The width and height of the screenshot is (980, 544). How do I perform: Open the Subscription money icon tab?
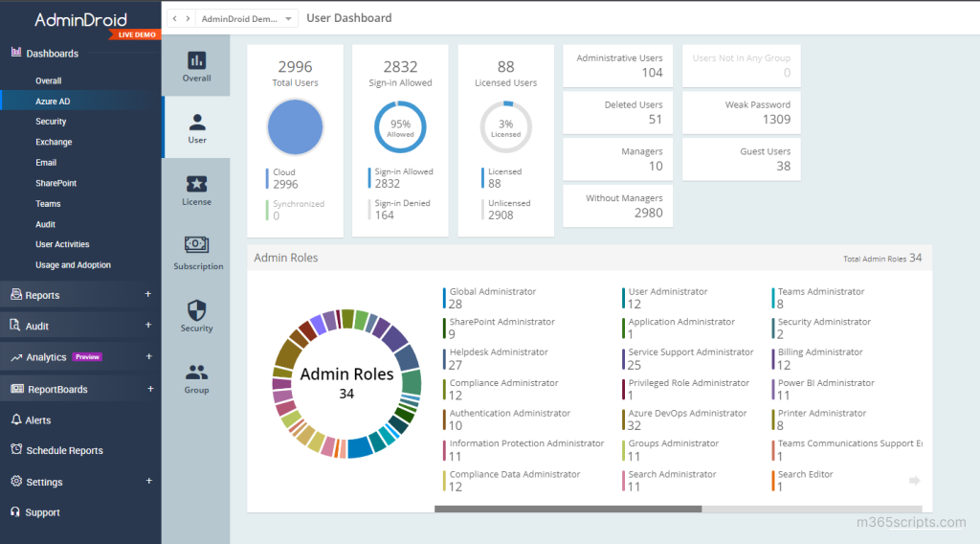196,253
